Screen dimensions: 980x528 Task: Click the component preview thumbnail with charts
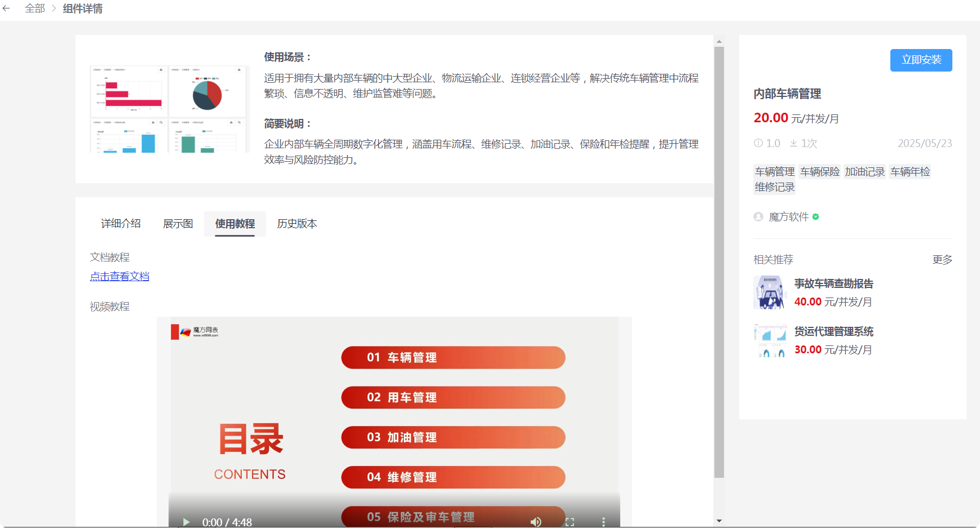(169, 109)
